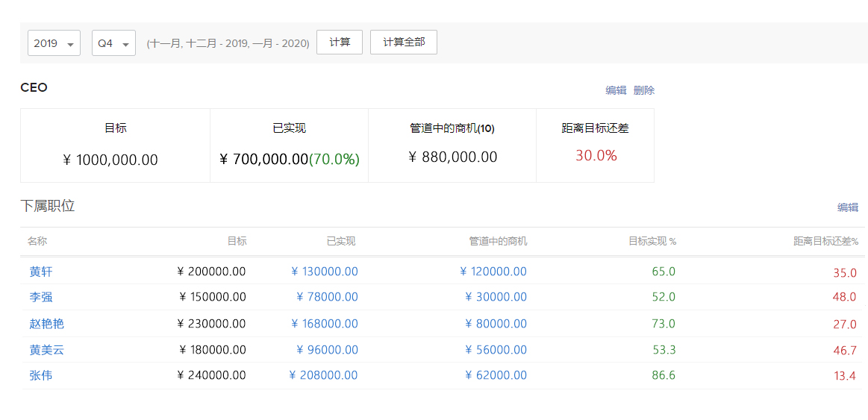Click the 管道中的商机 column header
This screenshot has height=420, width=868.
click(497, 241)
